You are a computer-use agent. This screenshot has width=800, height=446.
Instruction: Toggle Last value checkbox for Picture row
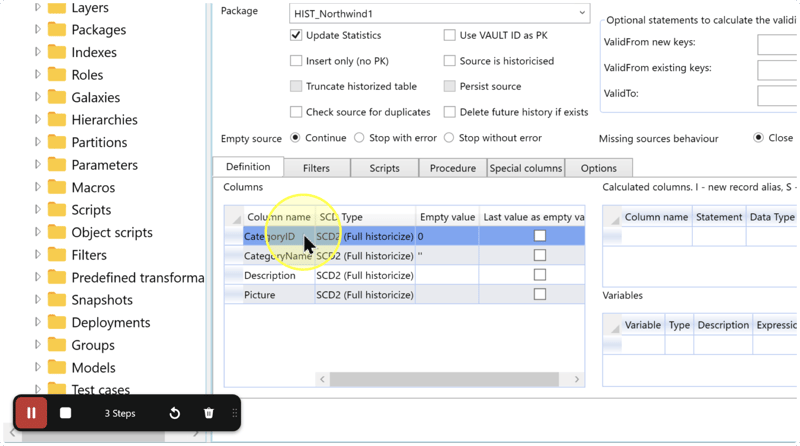point(539,294)
